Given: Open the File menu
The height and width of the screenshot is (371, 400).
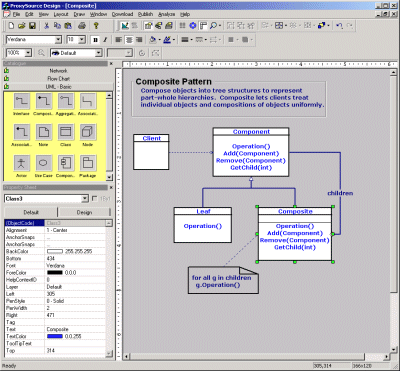Looking at the screenshot, I should point(17,14).
